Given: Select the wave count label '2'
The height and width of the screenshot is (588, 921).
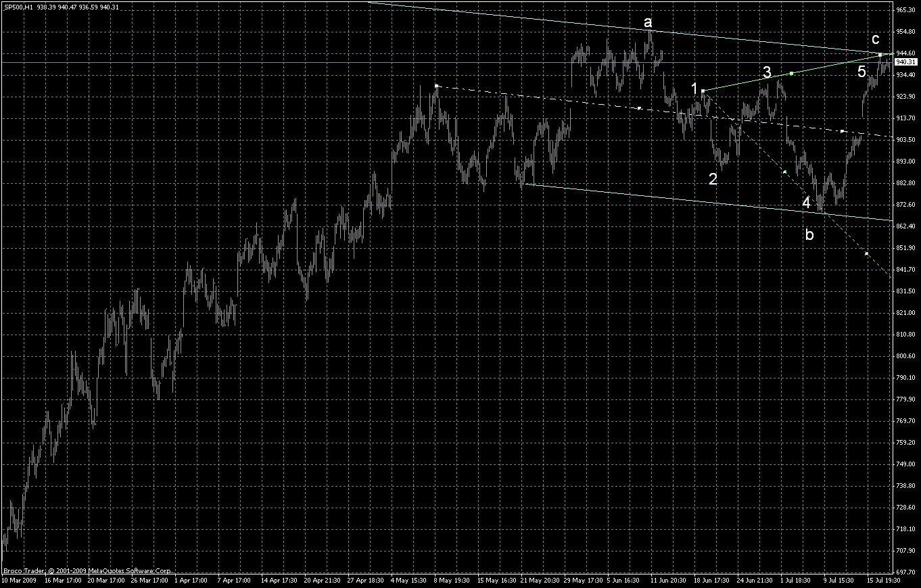Looking at the screenshot, I should pyautogui.click(x=713, y=178).
